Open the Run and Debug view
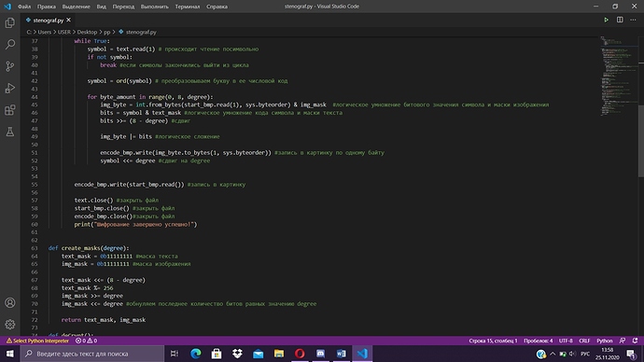This screenshot has width=644, height=362. [x=10, y=88]
